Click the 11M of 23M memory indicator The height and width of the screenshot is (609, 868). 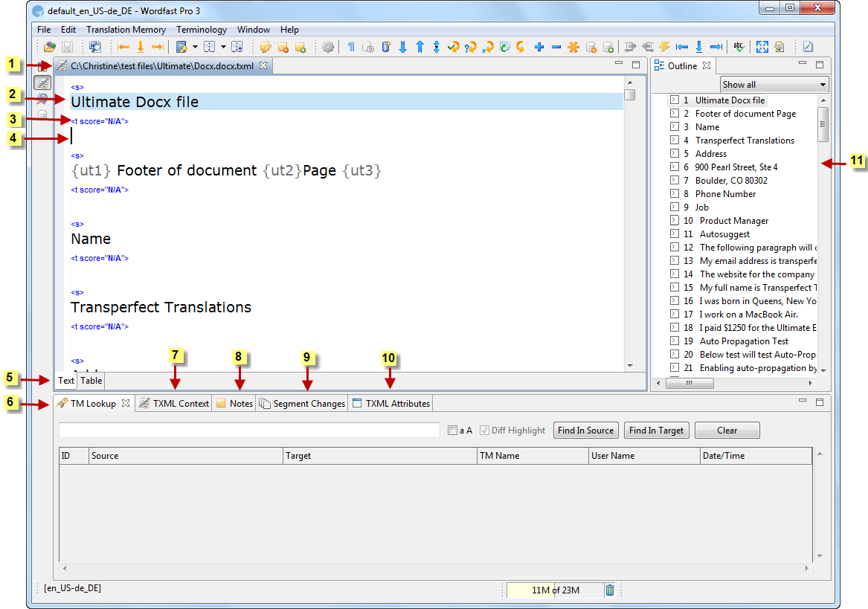(x=555, y=590)
